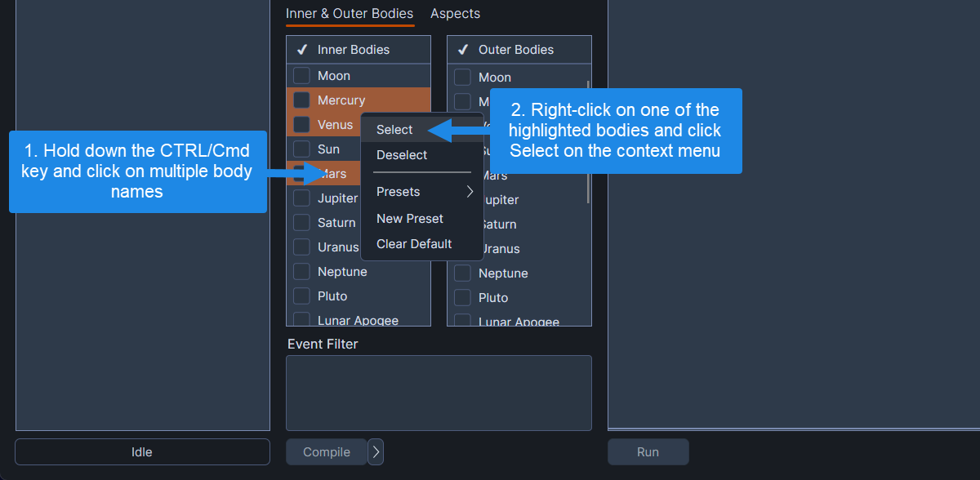
Task: Check Neptune in the Outer Bodies list
Action: 462,273
